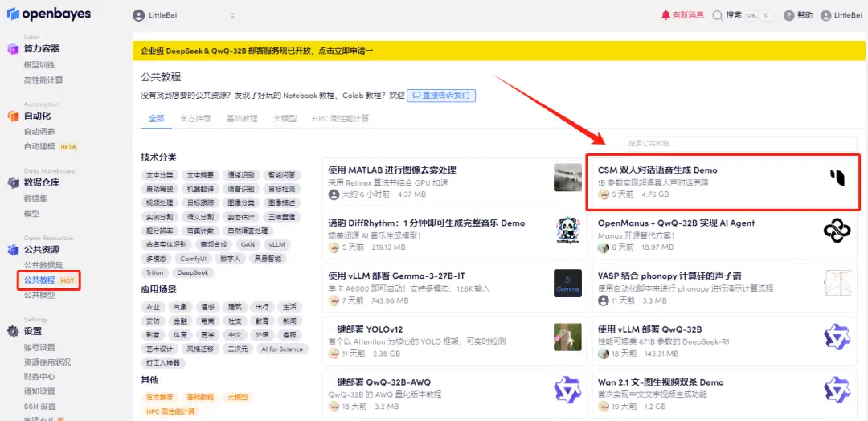The width and height of the screenshot is (868, 421).
Task: Open the CSM 双人对话语音生成 Demo tutorial
Action: pyautogui.click(x=657, y=170)
